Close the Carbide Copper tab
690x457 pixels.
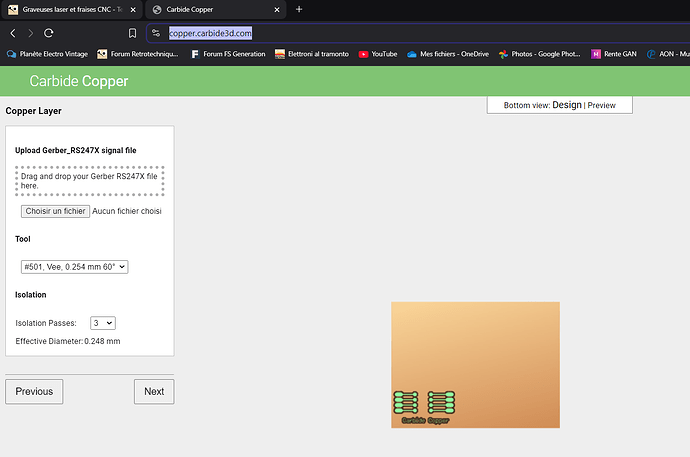tap(277, 9)
